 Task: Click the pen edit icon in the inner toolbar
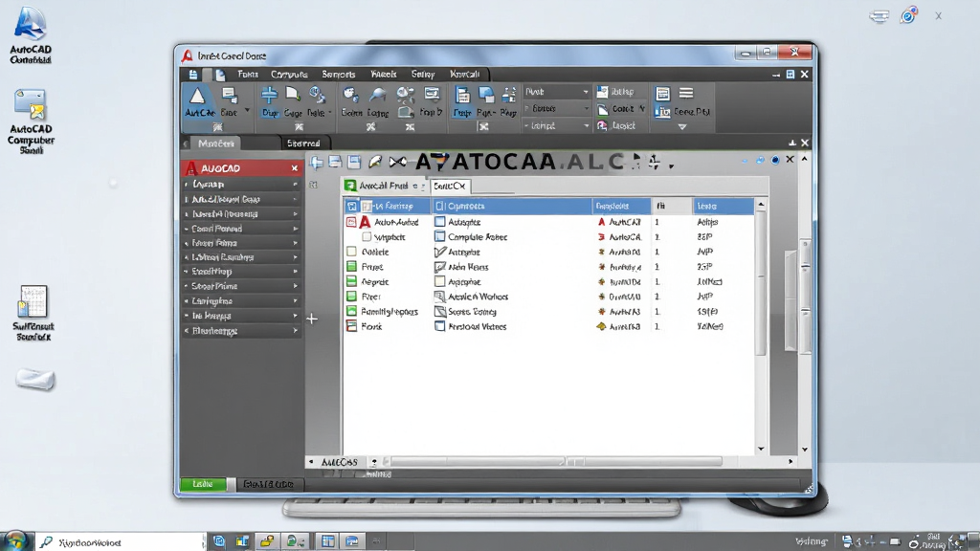[x=375, y=163]
